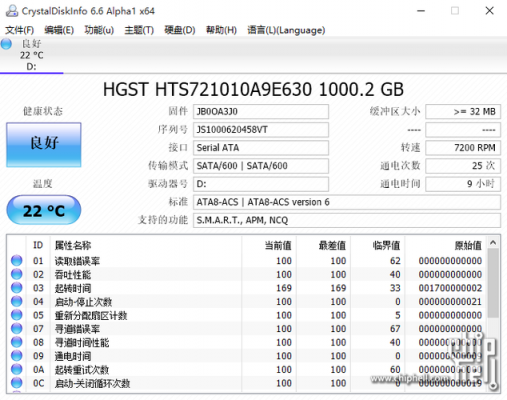The width and height of the screenshot is (507, 400).
Task: Click threshold value 62 in row 01
Action: click(395, 261)
